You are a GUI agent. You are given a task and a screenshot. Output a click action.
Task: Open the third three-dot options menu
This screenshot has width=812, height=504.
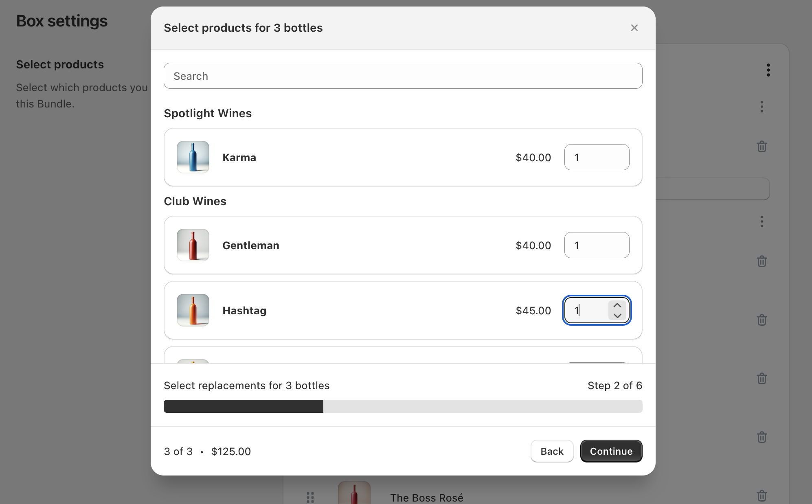762,221
